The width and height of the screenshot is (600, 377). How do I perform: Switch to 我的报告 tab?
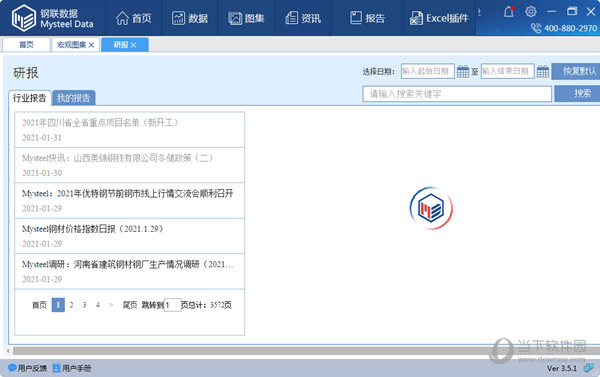point(73,98)
